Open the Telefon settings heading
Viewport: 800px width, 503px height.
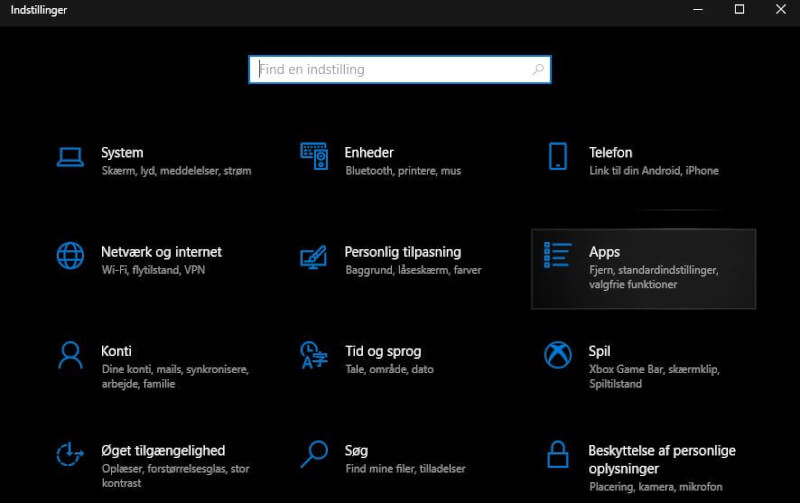pyautogui.click(x=610, y=153)
